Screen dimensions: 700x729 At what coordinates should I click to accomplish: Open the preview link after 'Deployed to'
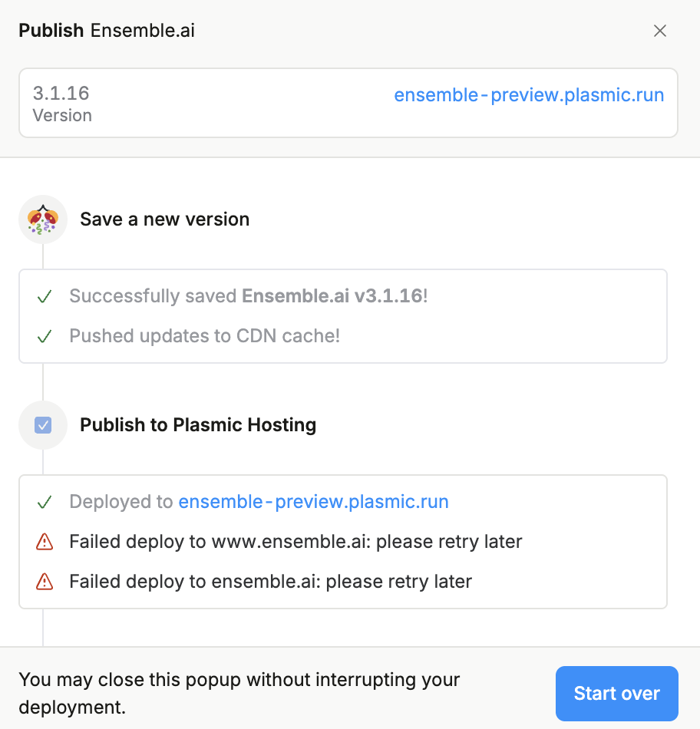[x=313, y=502]
